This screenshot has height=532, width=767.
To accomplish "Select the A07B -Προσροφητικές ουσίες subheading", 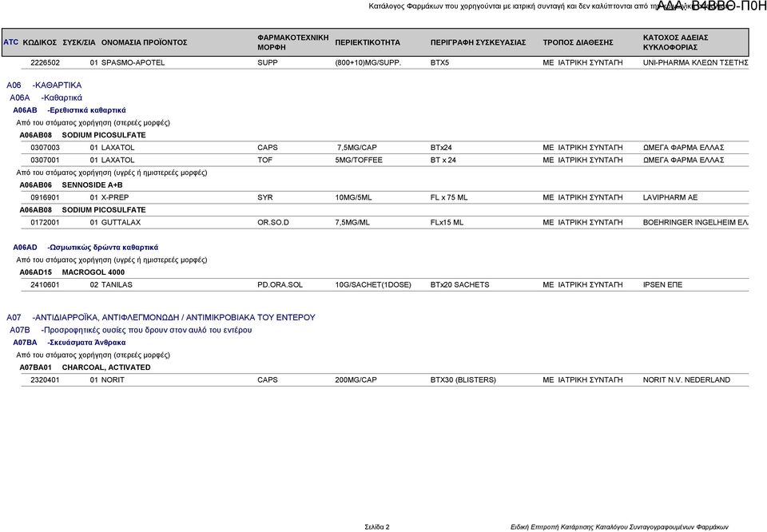I will point(131,330).
